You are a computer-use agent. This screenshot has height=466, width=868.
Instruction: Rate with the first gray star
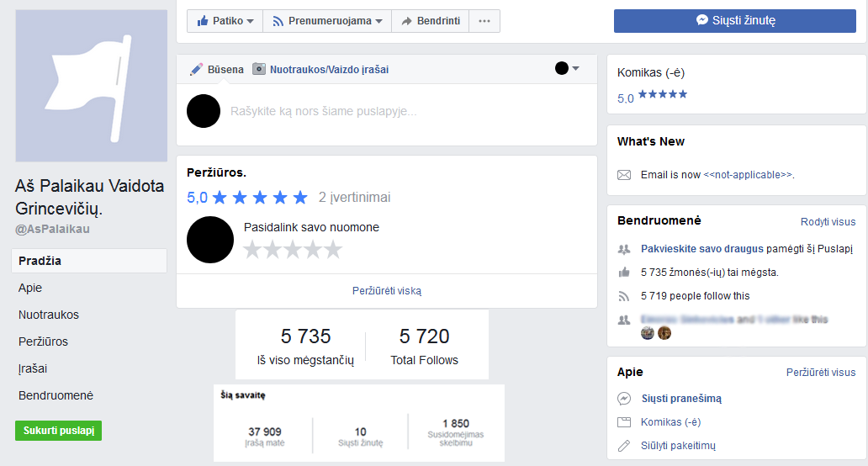coord(252,250)
